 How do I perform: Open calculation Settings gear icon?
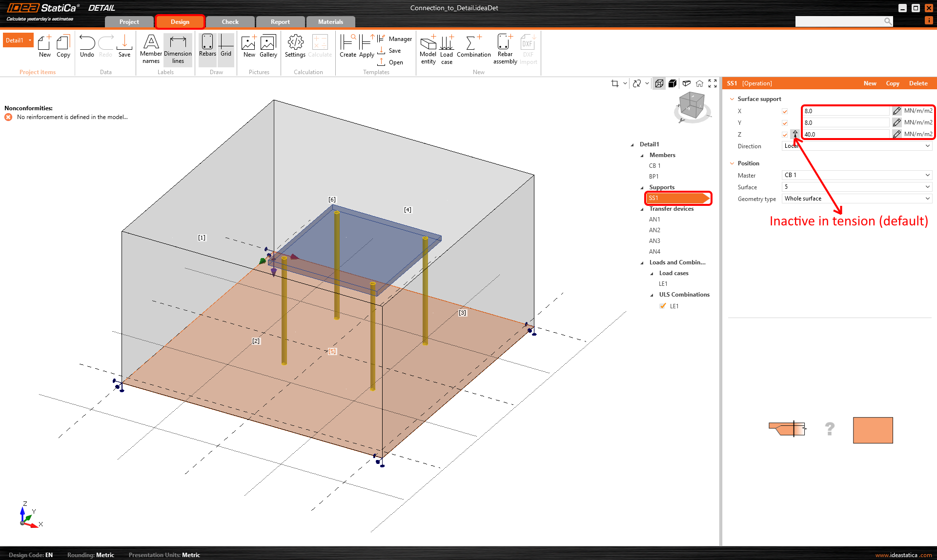coord(295,46)
